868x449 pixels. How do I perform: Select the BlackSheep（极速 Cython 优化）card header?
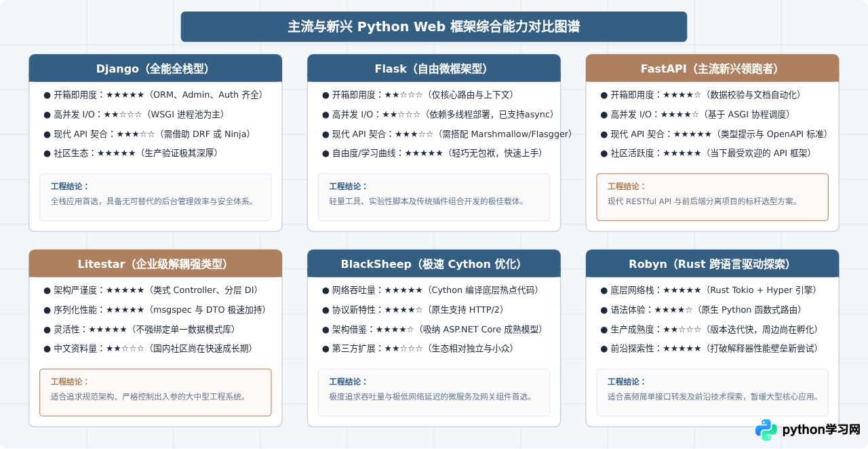pos(434,264)
